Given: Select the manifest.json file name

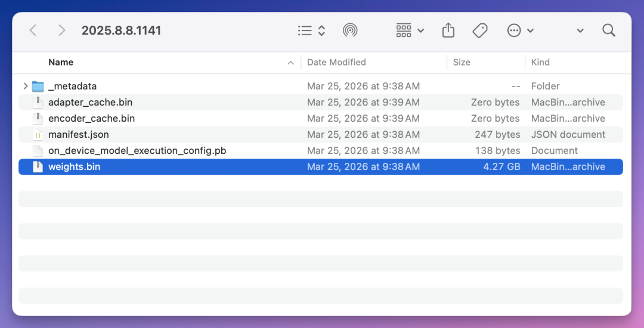Looking at the screenshot, I should [x=79, y=135].
